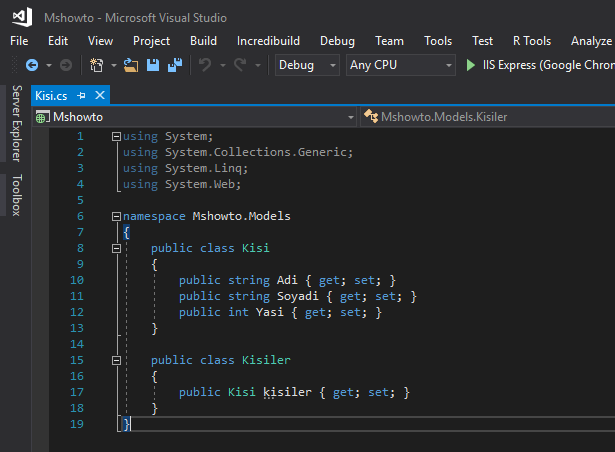The image size is (615, 452).
Task: Open the Mshowto project scope dropdown
Action: pyautogui.click(x=195, y=117)
